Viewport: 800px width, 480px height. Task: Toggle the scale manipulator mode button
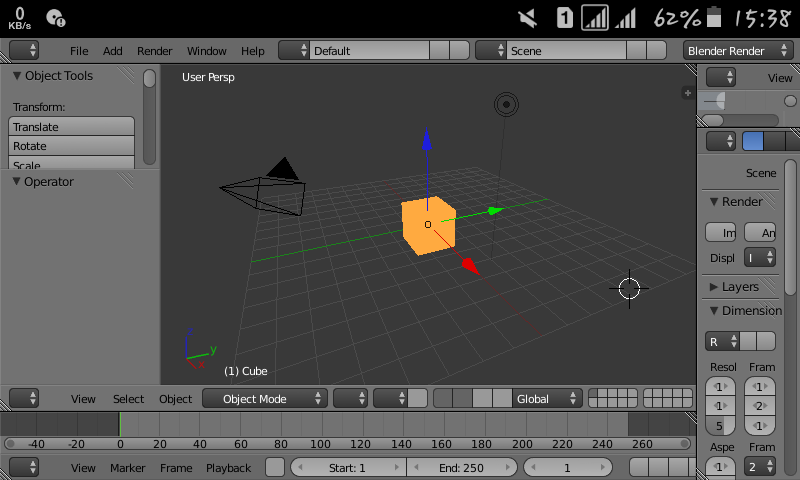click(502, 398)
